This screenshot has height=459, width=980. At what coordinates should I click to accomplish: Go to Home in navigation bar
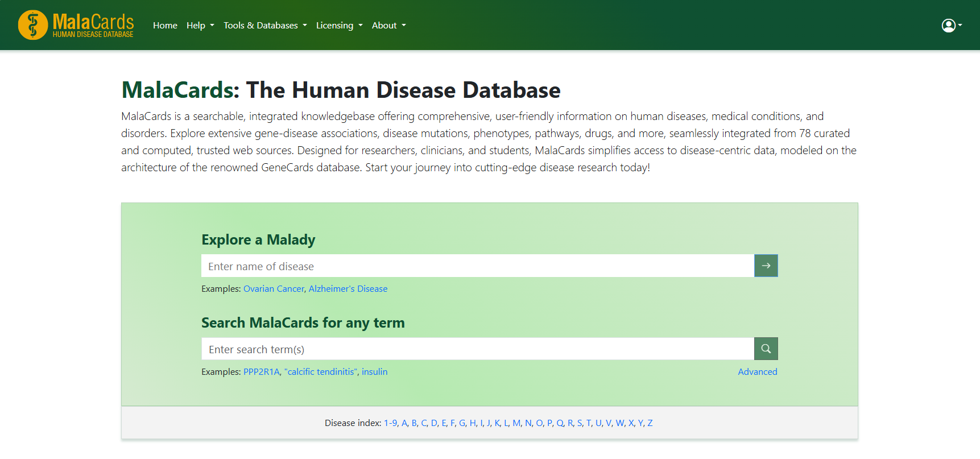point(165,25)
